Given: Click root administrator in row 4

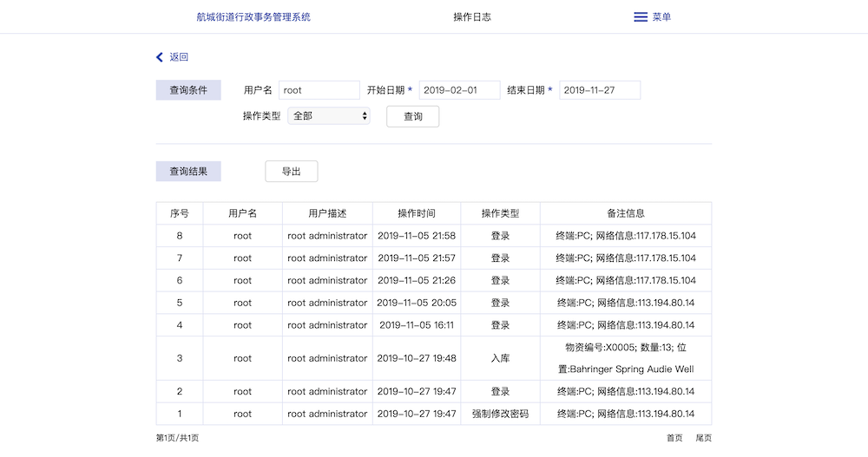Looking at the screenshot, I should point(327,325).
